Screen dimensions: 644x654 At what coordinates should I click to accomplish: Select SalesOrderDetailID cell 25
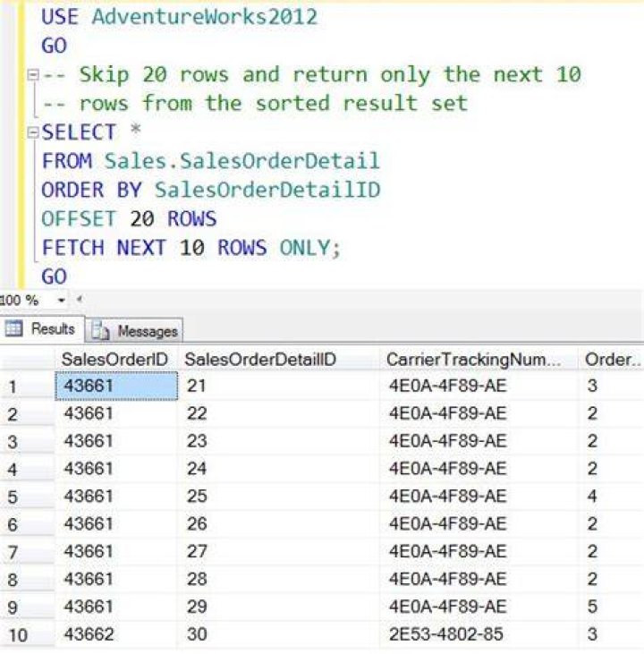pos(278,496)
